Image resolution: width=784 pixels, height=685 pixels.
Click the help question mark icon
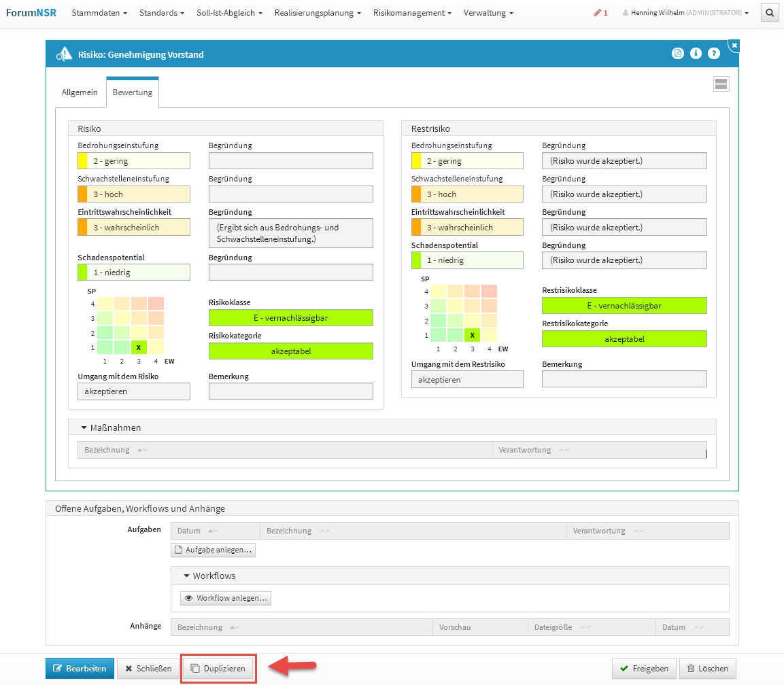[x=713, y=54]
